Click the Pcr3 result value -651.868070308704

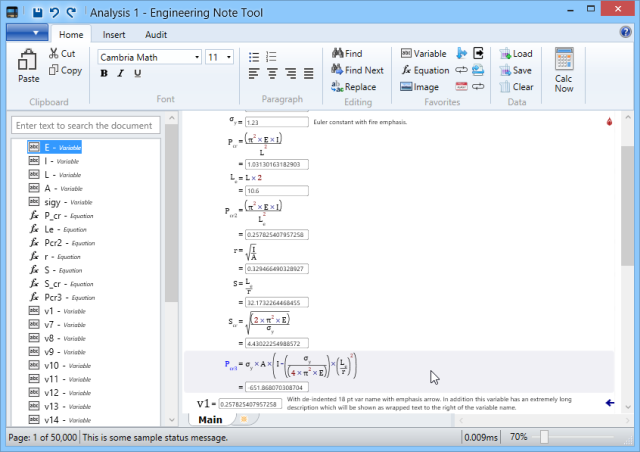pyautogui.click(x=277, y=387)
